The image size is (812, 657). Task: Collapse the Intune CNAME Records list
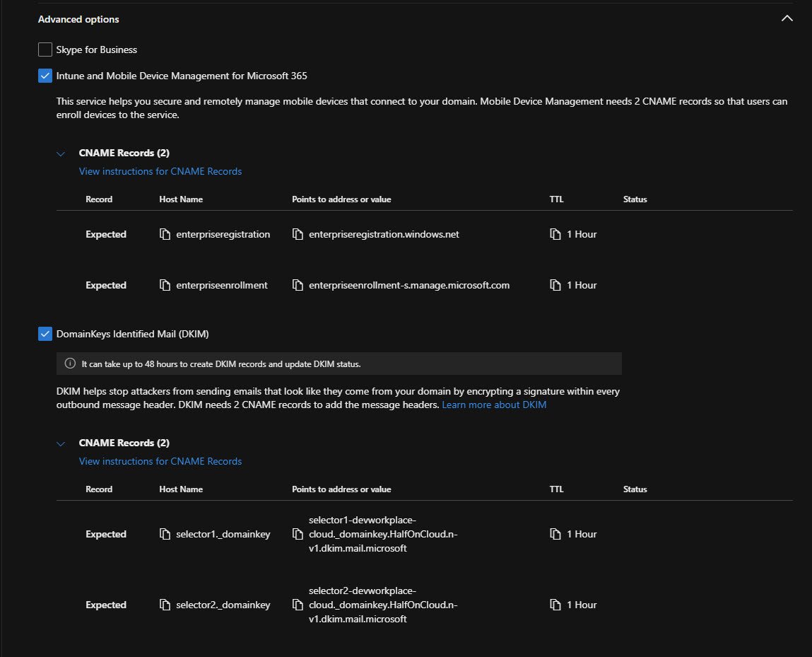(x=61, y=153)
